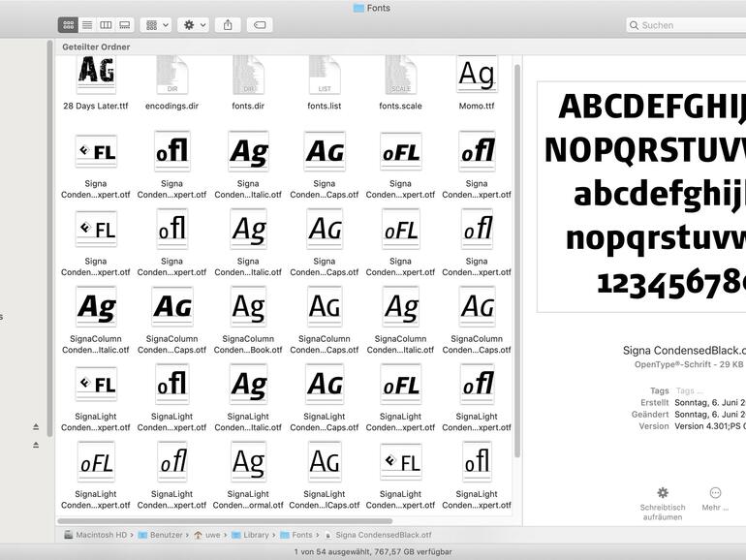Image resolution: width=746 pixels, height=560 pixels.
Task: Open the group-by arrangement dropdown
Action: pos(155,24)
